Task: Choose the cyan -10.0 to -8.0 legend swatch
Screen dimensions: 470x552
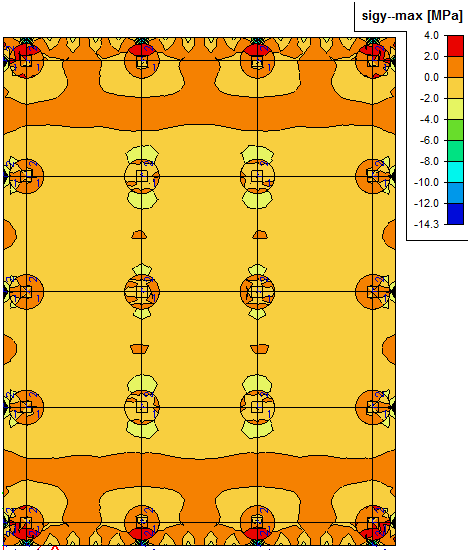Action: (455, 172)
